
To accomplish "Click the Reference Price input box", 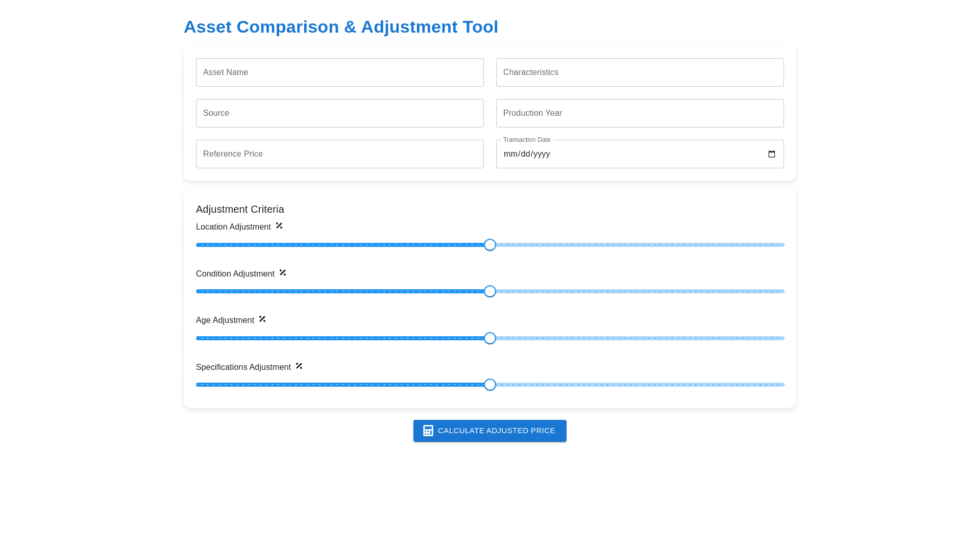I will [339, 154].
